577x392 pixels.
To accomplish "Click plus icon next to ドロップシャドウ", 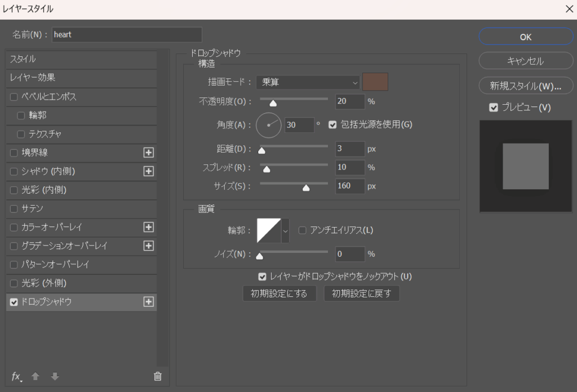I will pyautogui.click(x=149, y=302).
